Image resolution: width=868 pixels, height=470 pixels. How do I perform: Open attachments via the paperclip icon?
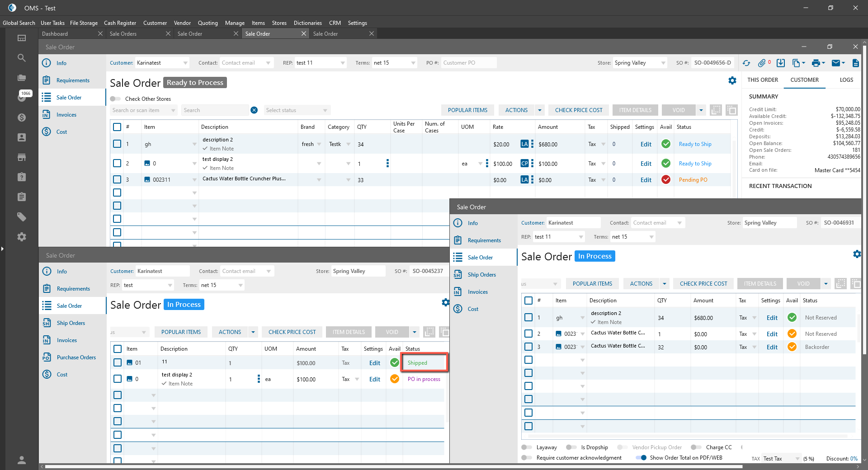[762, 63]
